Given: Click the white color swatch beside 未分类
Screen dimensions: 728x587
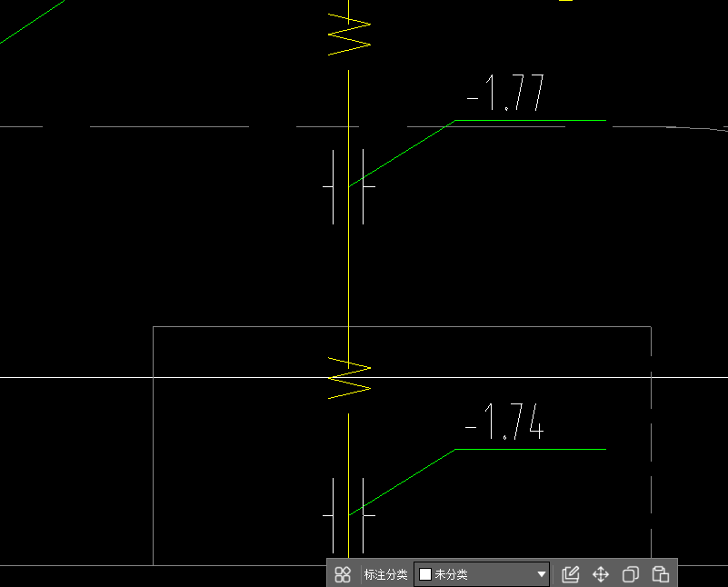Looking at the screenshot, I should pos(425,574).
